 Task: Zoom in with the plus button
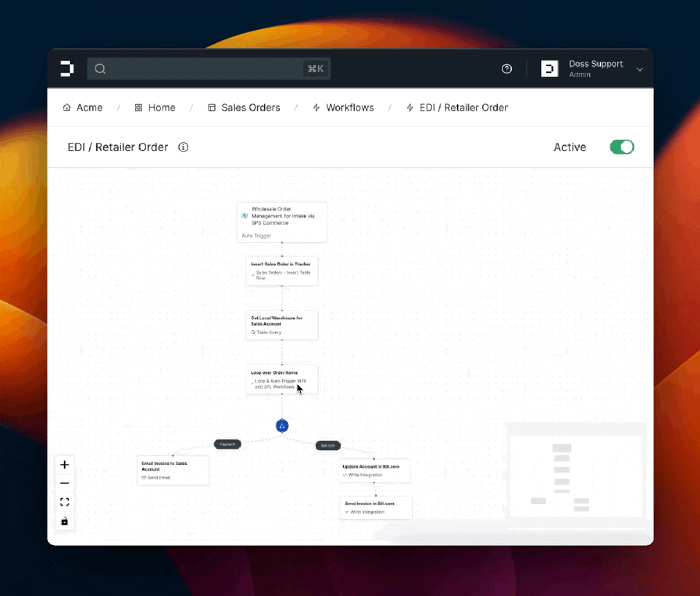[65, 465]
